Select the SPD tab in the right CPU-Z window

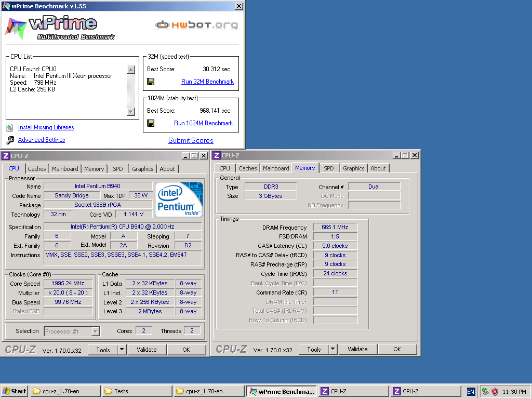click(328, 168)
